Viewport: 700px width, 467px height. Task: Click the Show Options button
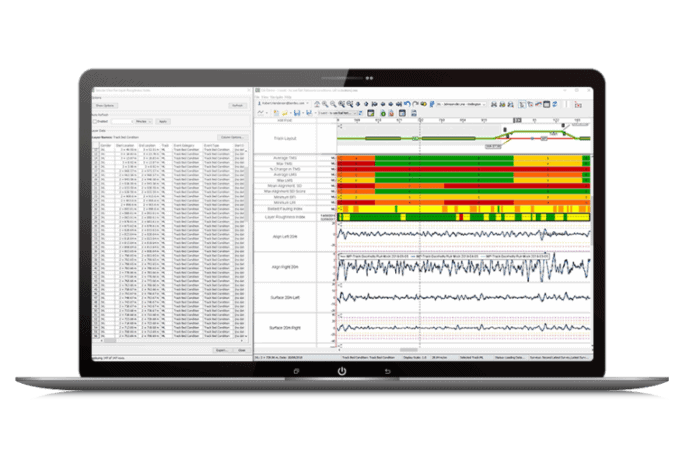tap(106, 105)
